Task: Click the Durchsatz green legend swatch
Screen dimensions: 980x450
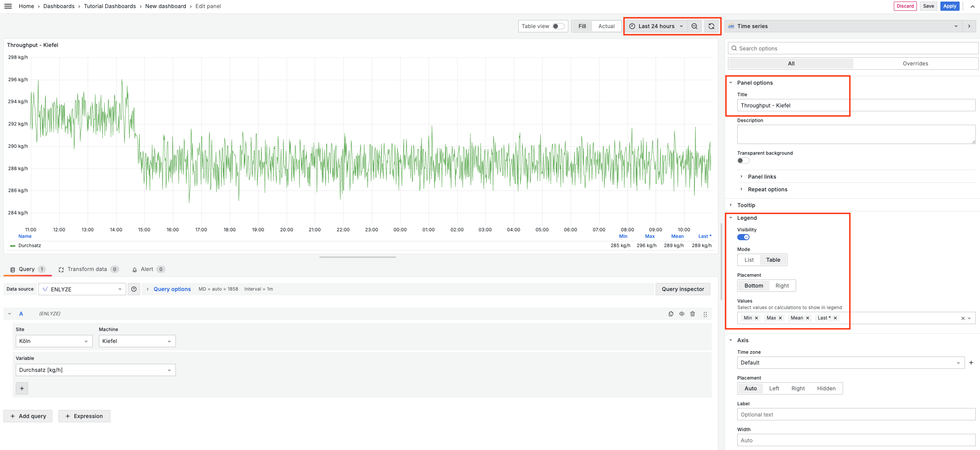Action: pyautogui.click(x=13, y=246)
